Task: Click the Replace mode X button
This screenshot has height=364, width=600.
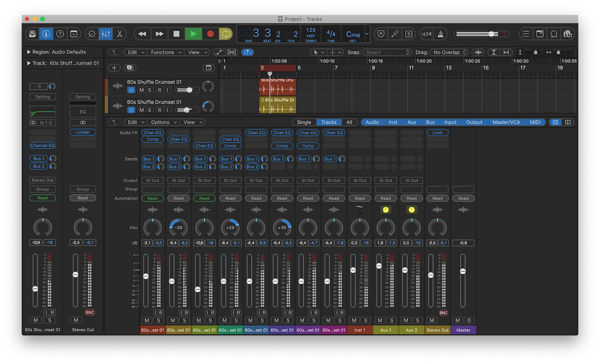Action: pyautogui.click(x=381, y=33)
